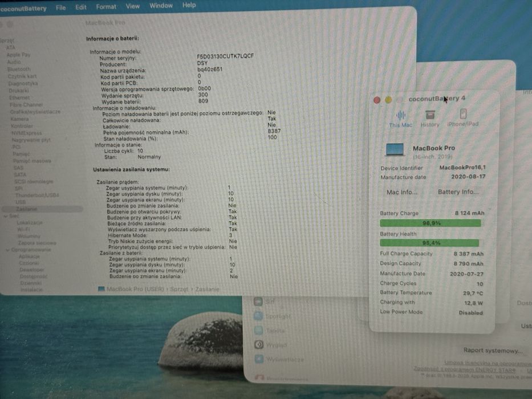Click the Hibernate Mode row

coord(170,235)
